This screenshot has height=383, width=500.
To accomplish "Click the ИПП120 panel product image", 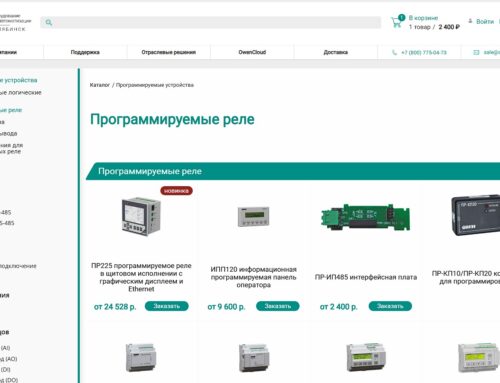I will pos(253,216).
